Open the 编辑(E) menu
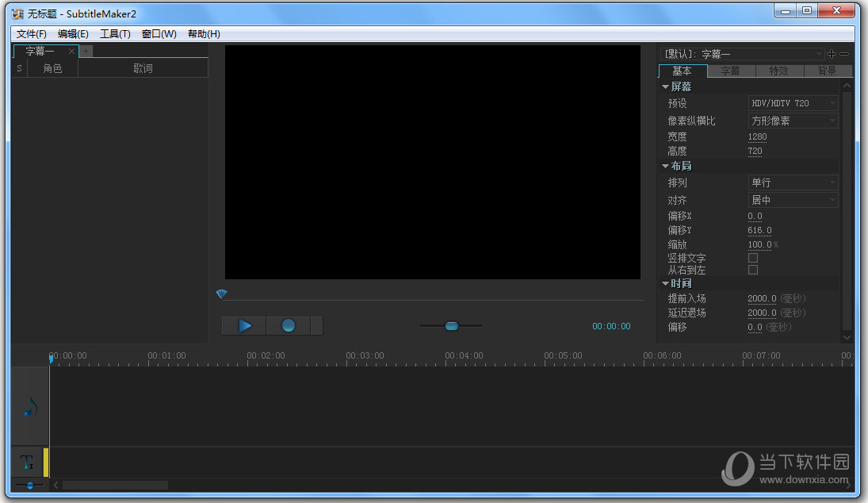The width and height of the screenshot is (868, 503). pyautogui.click(x=73, y=34)
